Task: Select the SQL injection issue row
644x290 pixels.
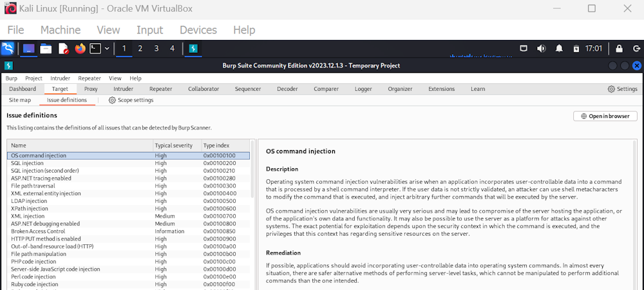Action: 128,163
